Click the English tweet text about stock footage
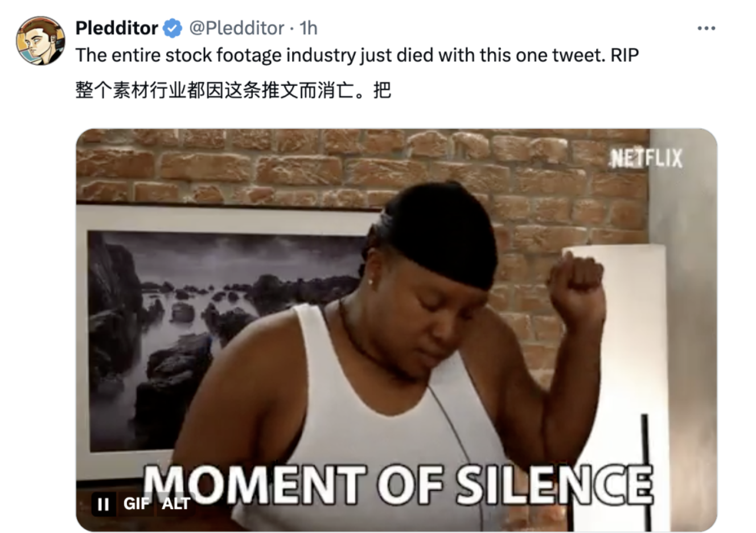The image size is (756, 533). 357,55
